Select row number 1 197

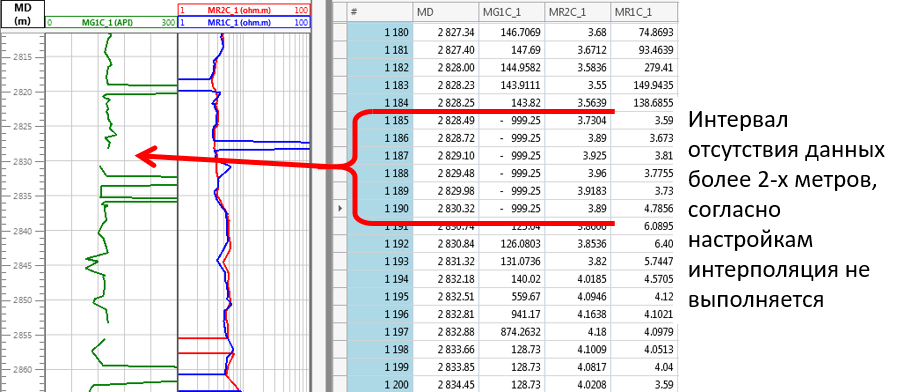(x=380, y=332)
